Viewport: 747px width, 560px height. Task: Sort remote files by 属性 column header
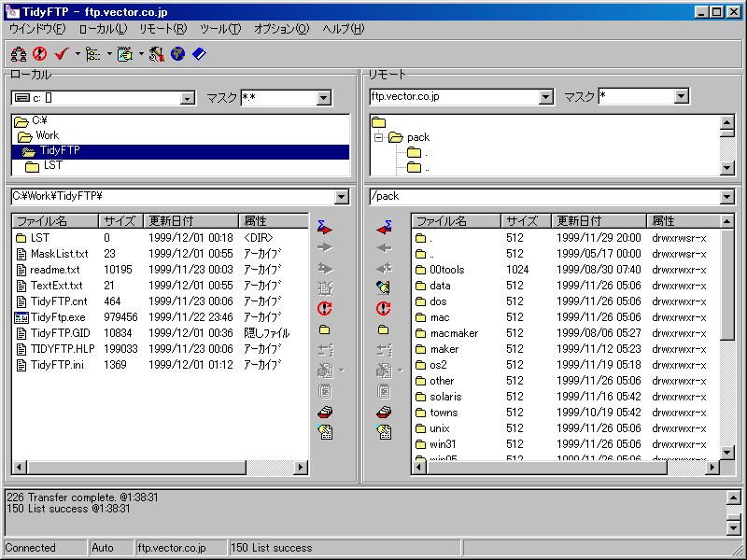(684, 221)
